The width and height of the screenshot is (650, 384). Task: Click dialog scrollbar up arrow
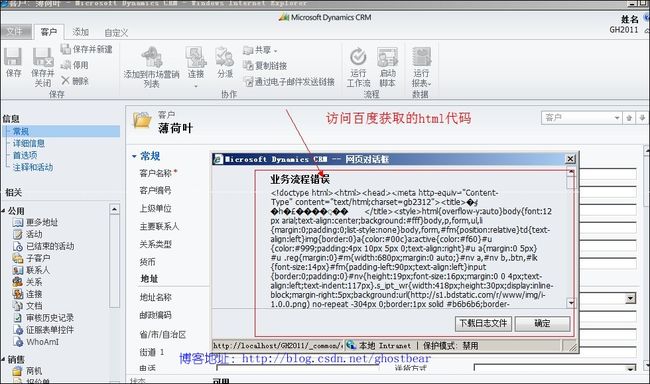[x=571, y=172]
